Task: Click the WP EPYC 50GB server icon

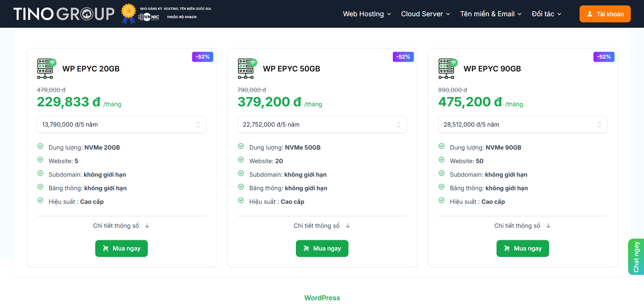Action: tap(247, 68)
